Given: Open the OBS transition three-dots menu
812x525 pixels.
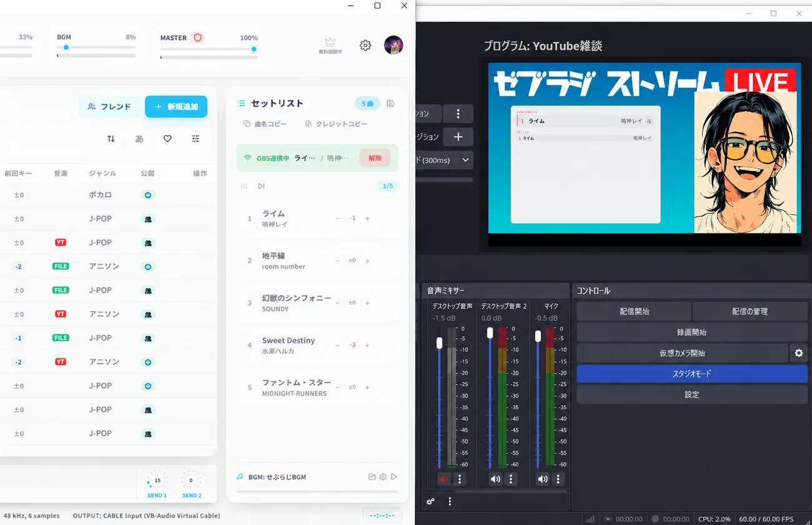Looking at the screenshot, I should pos(458,114).
